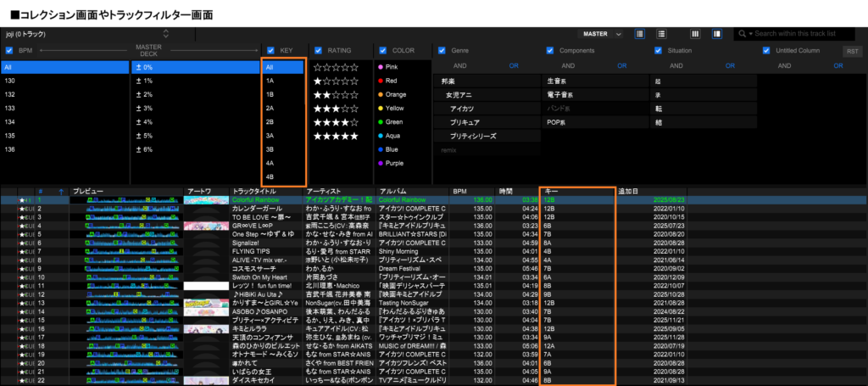Select the three-star rating filter
Screen dimensions: 868x386
click(337, 108)
